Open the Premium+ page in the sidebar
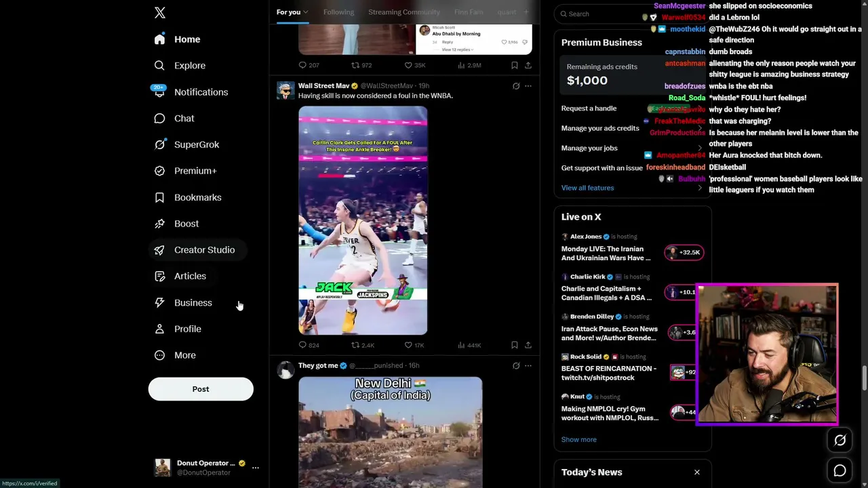This screenshot has width=868, height=488. pyautogui.click(x=185, y=171)
